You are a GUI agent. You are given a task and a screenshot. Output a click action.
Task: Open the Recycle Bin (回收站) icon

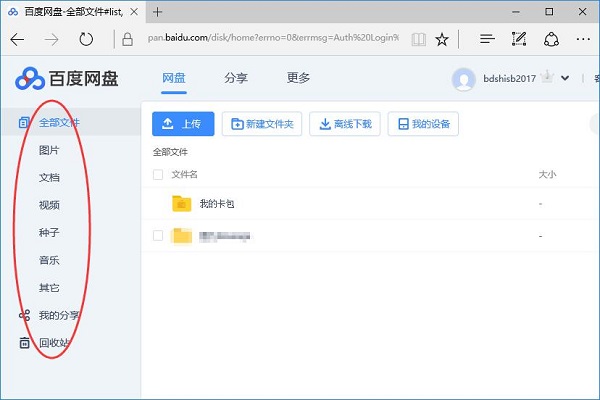pyautogui.click(x=25, y=343)
